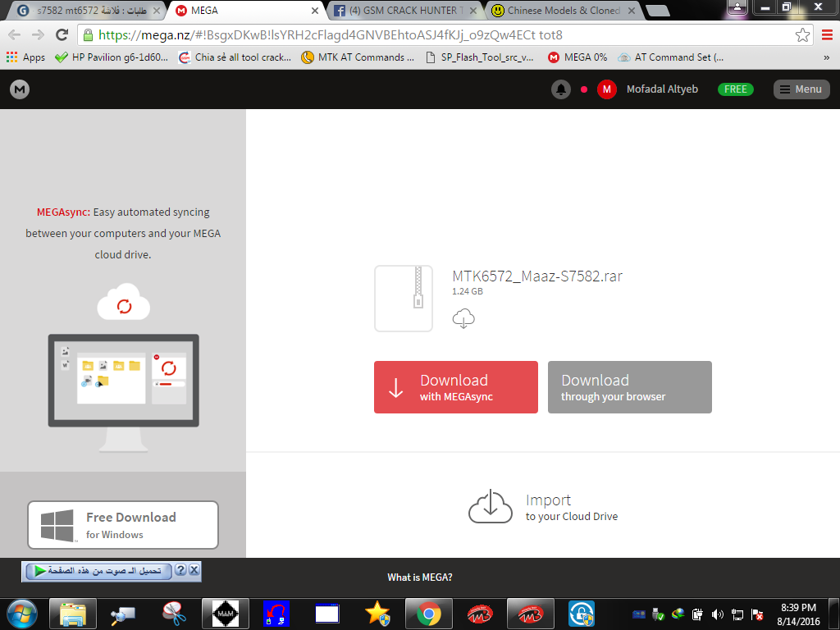Open Windows Explorer from taskbar

(x=73, y=614)
